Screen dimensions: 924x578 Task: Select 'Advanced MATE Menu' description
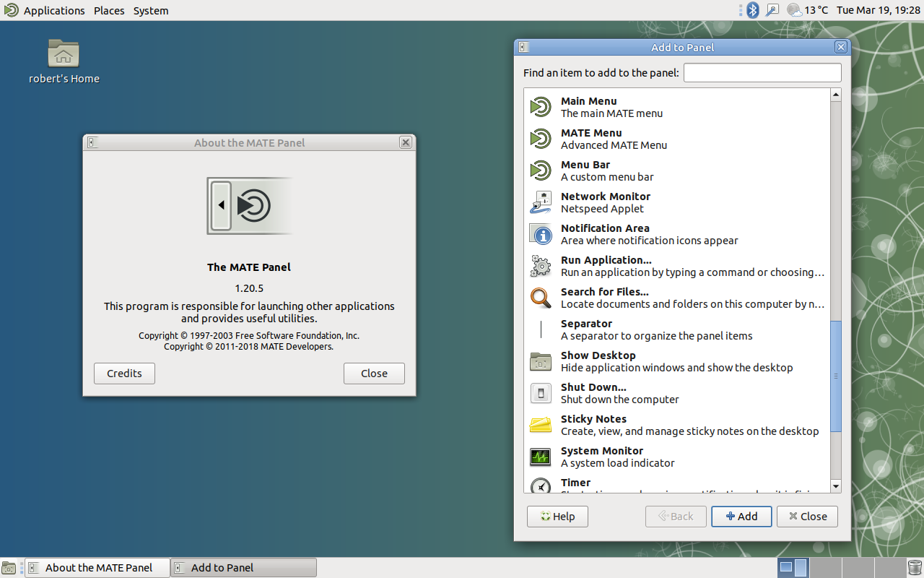[614, 145]
